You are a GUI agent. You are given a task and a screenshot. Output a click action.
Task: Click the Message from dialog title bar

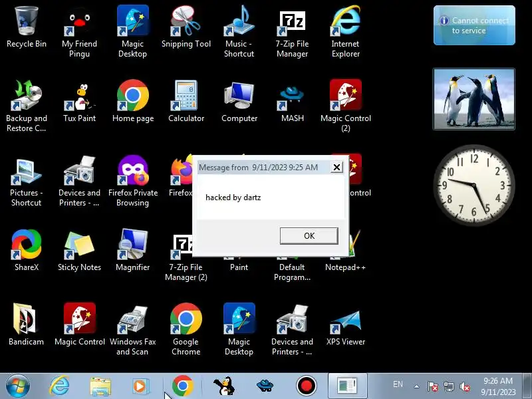(x=263, y=168)
